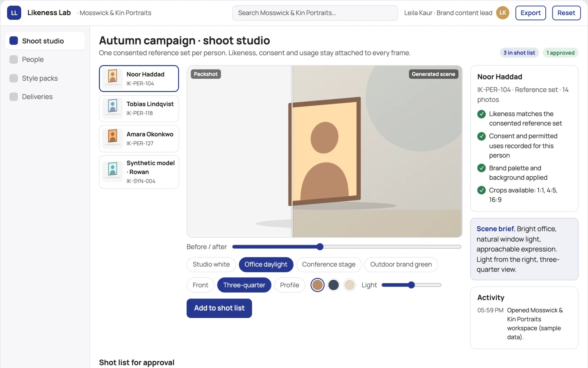Pick the dark slate color swatch

334,285
